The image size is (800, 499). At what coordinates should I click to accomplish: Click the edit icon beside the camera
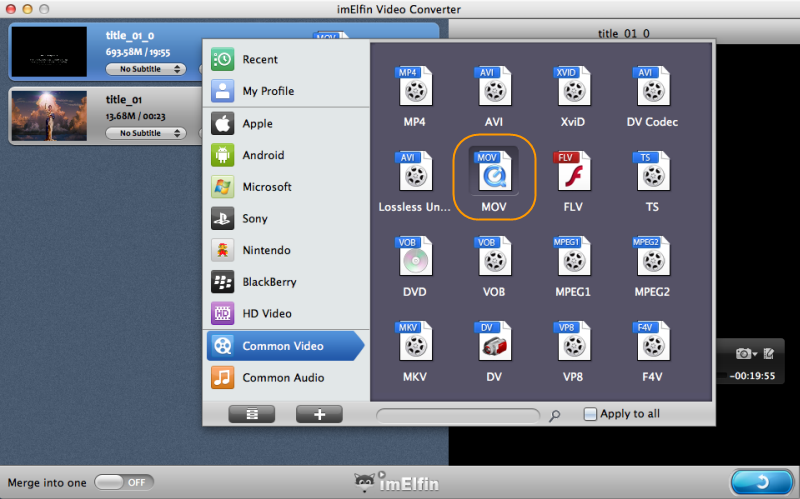point(769,353)
